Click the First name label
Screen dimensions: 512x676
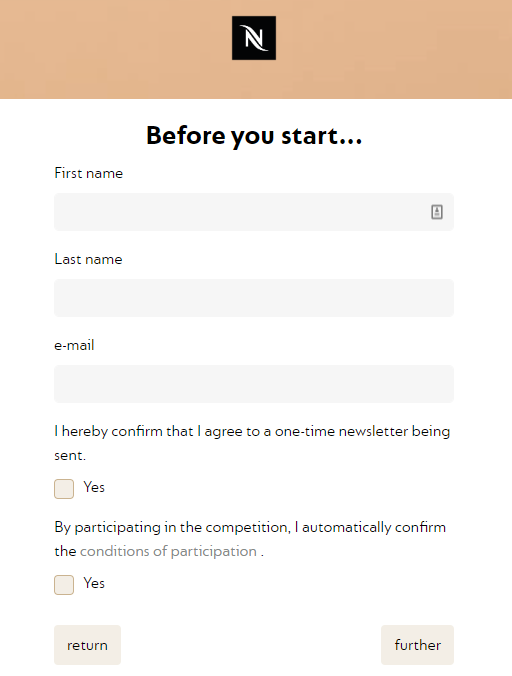click(x=89, y=173)
